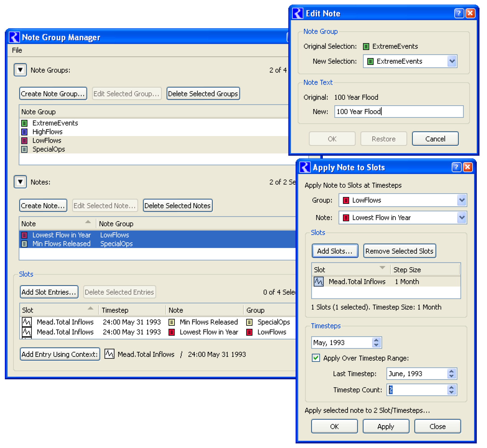Click the Add Slots button

pos(335,251)
